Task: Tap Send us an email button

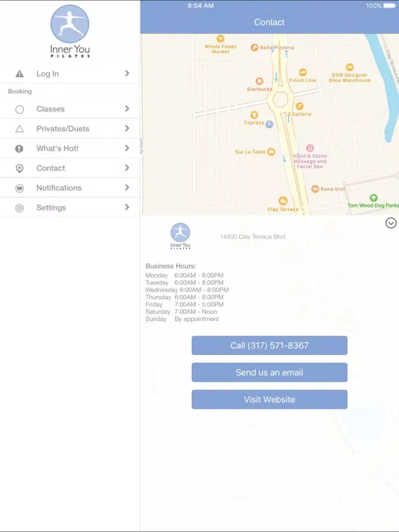Action: (269, 372)
